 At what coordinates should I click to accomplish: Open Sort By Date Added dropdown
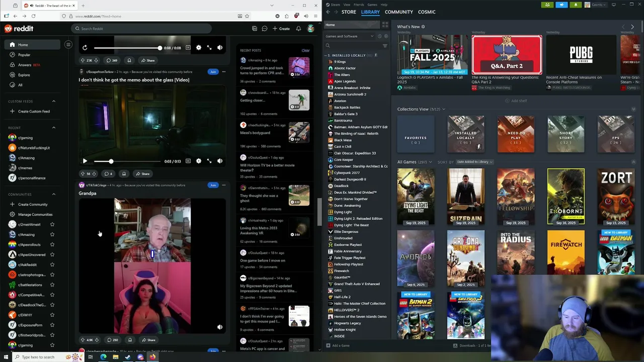[x=474, y=162]
